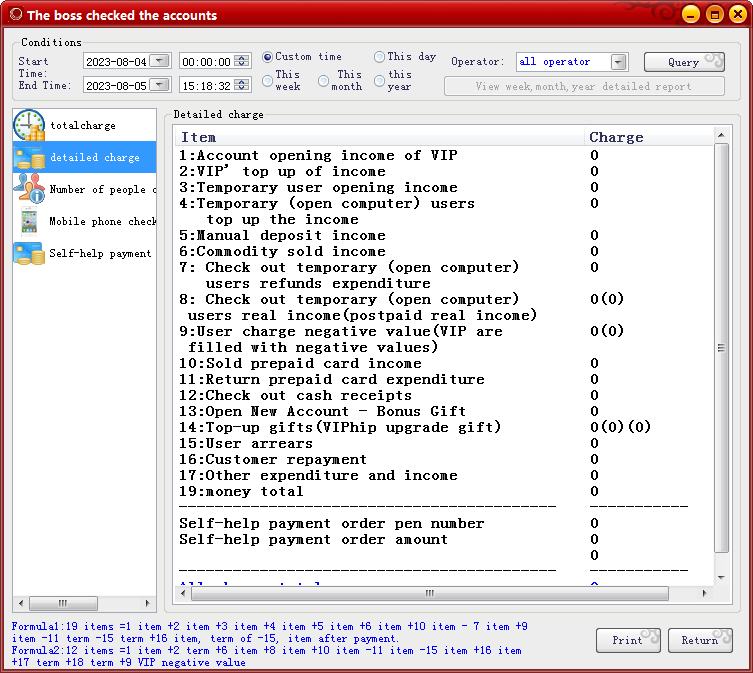Click the Query button
The height and width of the screenshot is (673, 753).
click(684, 62)
